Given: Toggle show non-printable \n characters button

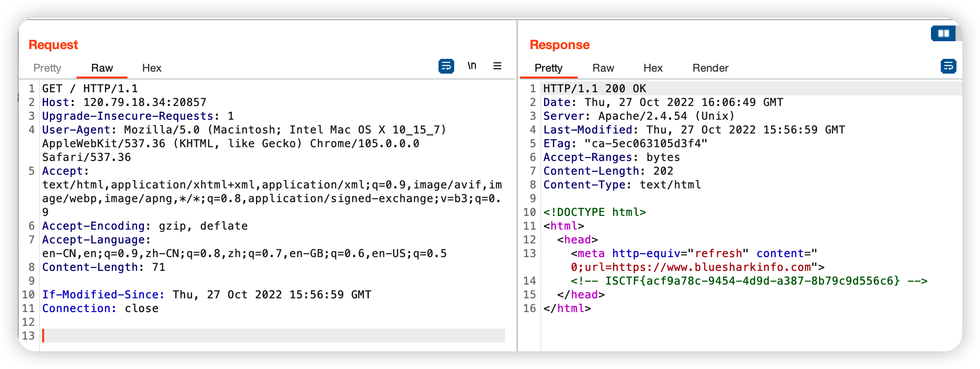Looking at the screenshot, I should [472, 66].
